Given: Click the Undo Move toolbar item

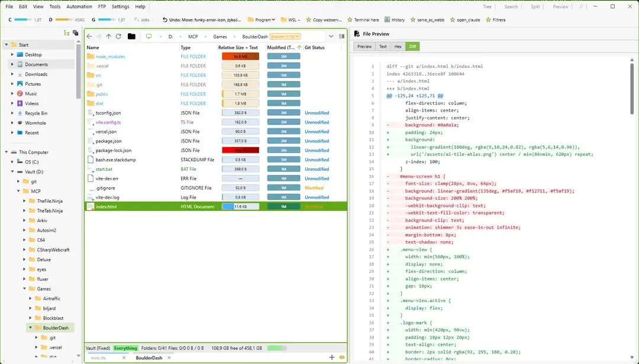Looking at the screenshot, I should click(201, 19).
